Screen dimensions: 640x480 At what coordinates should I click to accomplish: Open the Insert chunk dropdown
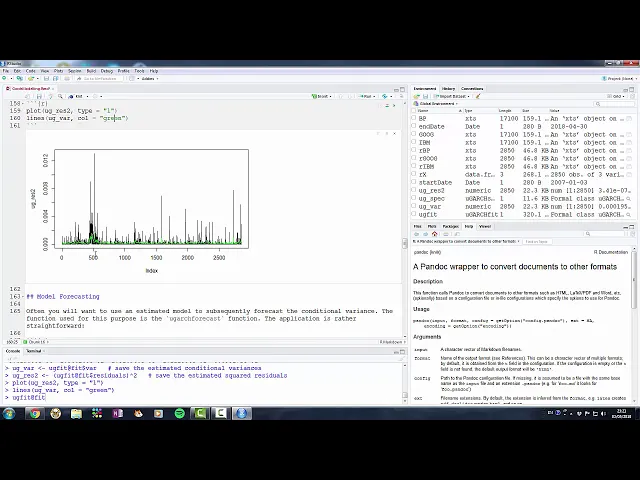(x=322, y=96)
